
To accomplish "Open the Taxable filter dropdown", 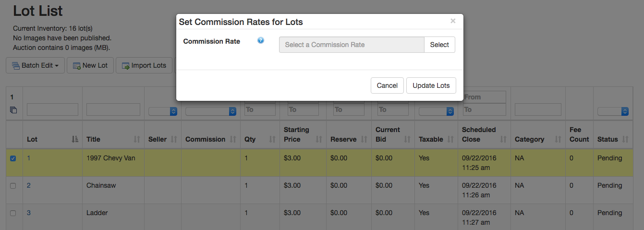I will coord(437,111).
